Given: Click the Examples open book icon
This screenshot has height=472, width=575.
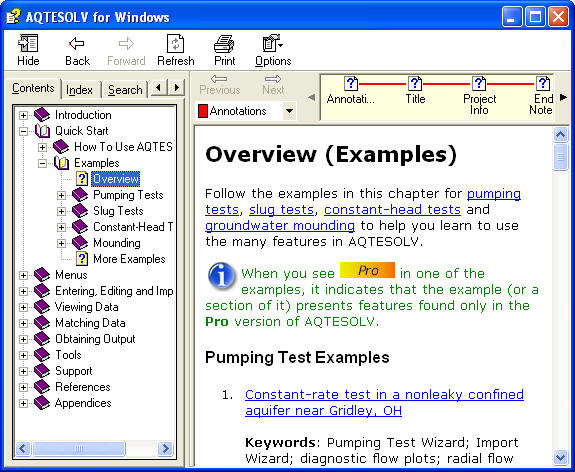Looking at the screenshot, I should click(61, 163).
